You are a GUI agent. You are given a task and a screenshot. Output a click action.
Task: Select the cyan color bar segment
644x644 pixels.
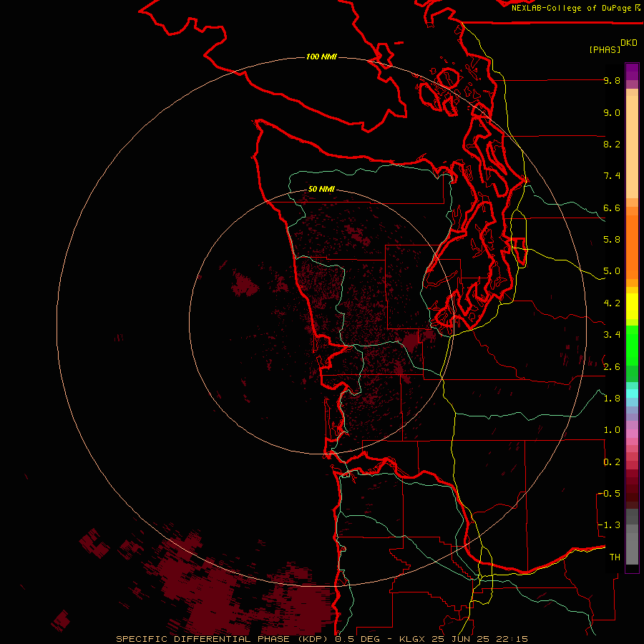click(632, 394)
